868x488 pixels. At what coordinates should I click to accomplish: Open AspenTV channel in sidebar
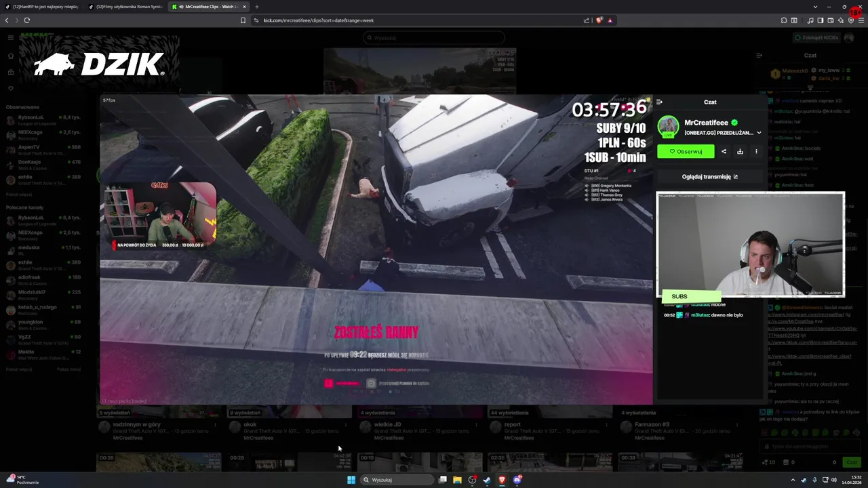tap(43, 150)
